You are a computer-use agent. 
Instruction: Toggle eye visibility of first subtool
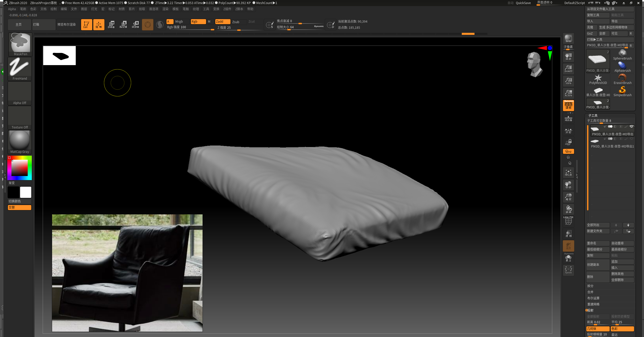[x=631, y=126]
